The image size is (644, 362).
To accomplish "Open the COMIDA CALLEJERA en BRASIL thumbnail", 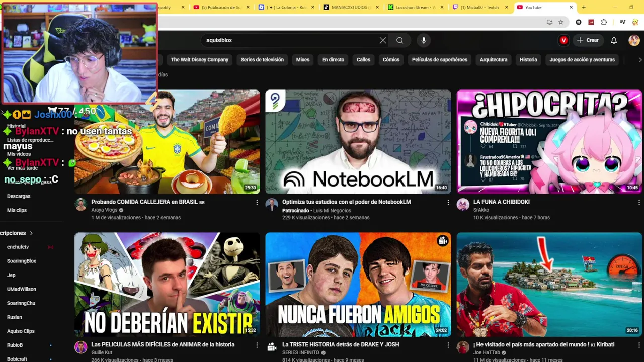I will point(167,142).
